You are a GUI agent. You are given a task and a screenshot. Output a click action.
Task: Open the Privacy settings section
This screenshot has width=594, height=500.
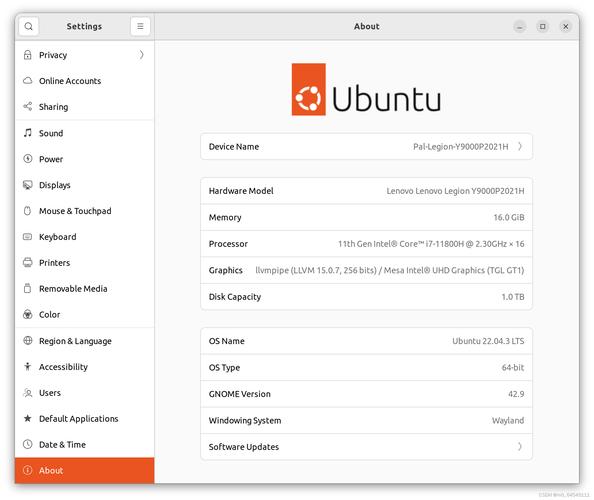click(84, 55)
